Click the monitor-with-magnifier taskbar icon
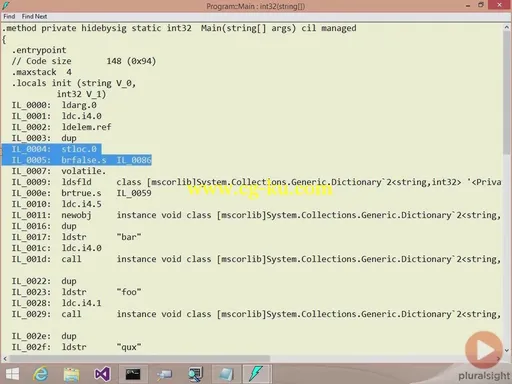 point(195,374)
